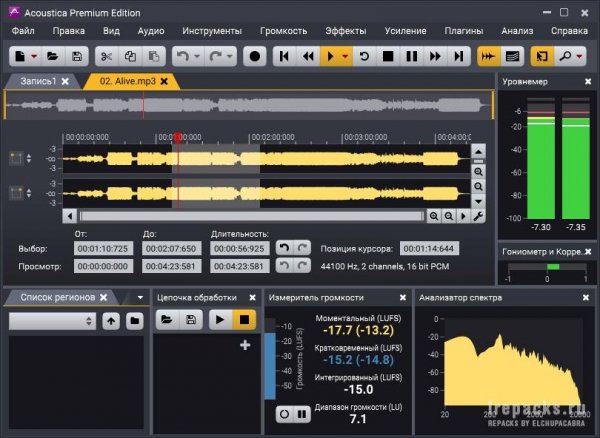Click cursor position field 00:01:14:644
Screen dimensions: 600x438
coord(429,249)
